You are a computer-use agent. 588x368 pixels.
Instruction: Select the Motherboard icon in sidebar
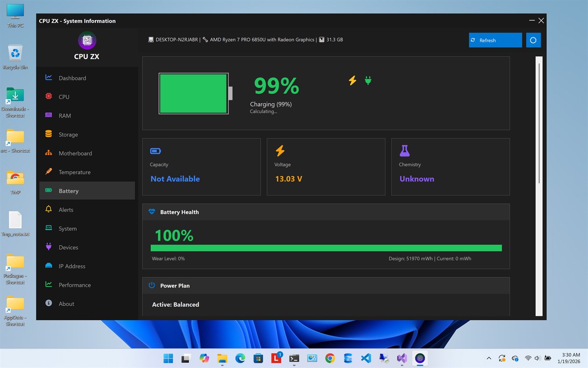[x=48, y=153]
